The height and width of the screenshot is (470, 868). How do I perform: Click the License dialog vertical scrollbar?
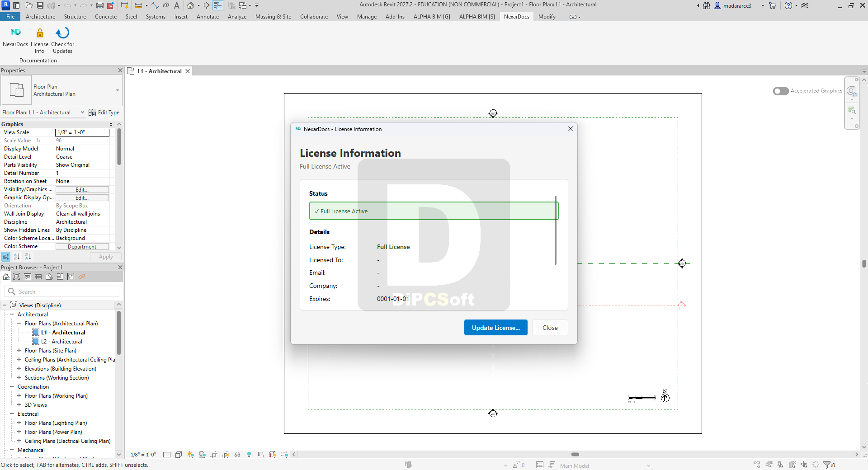click(x=556, y=230)
